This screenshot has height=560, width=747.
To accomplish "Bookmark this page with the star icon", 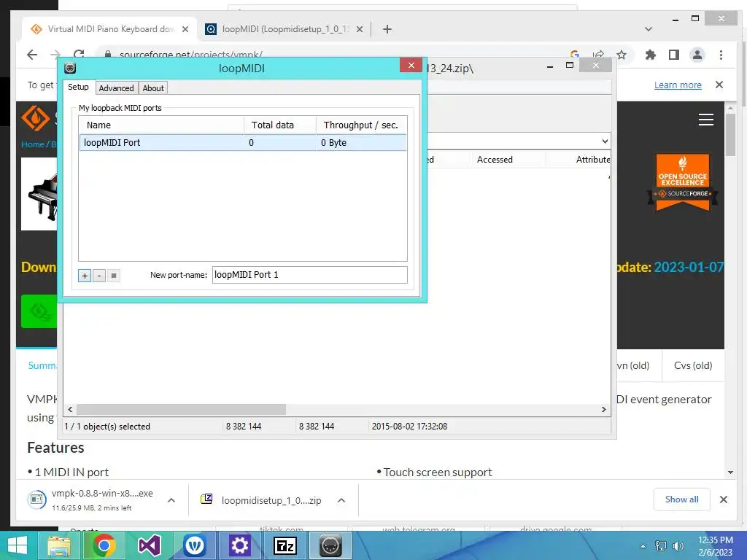I will pyautogui.click(x=622, y=55).
